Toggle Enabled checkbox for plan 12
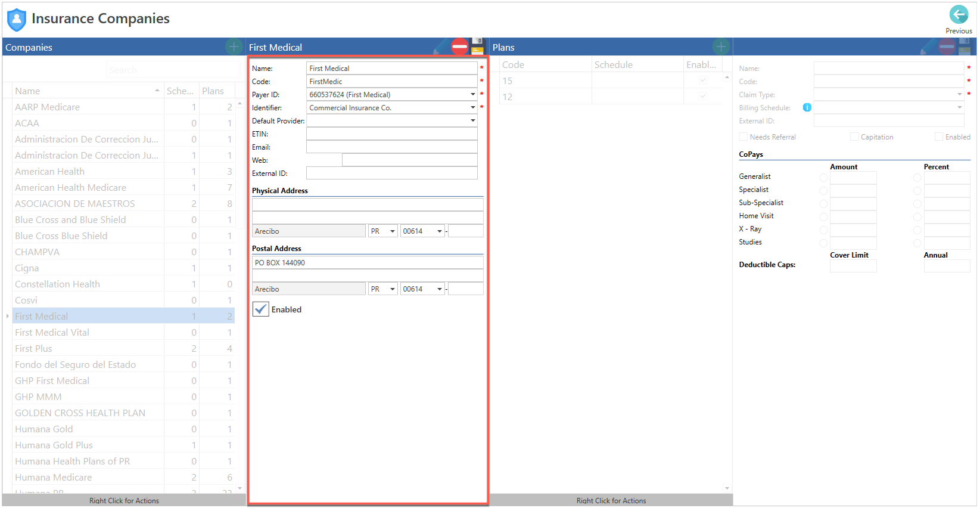 tap(703, 97)
